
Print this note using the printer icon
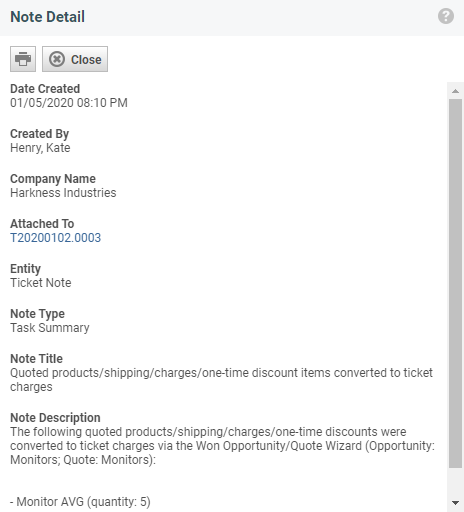[23, 59]
